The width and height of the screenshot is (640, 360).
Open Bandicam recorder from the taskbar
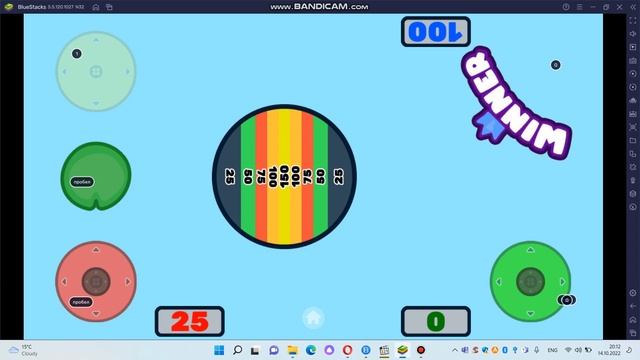coord(421,350)
